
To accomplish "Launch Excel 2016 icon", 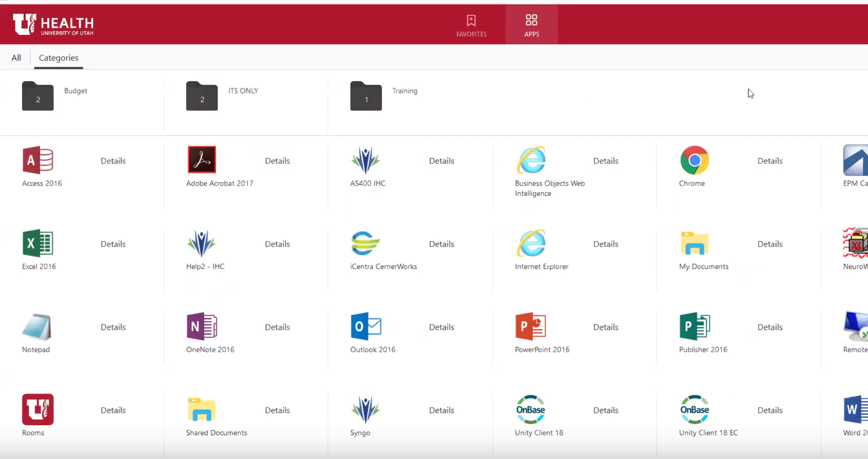I will (38, 243).
